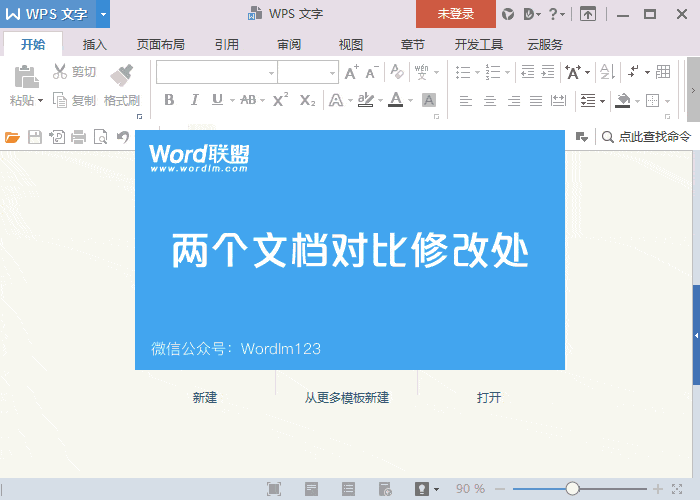Click the undo arrow icon

123,137
